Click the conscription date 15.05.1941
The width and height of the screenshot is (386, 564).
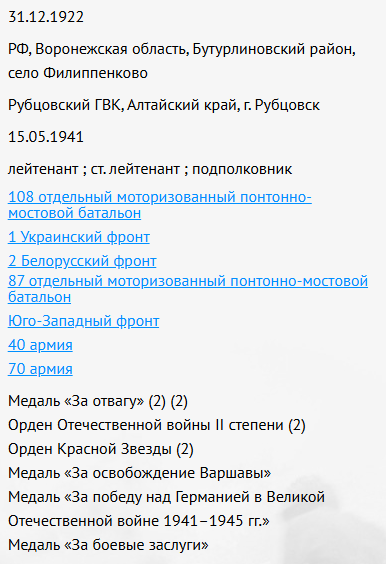tap(46, 137)
